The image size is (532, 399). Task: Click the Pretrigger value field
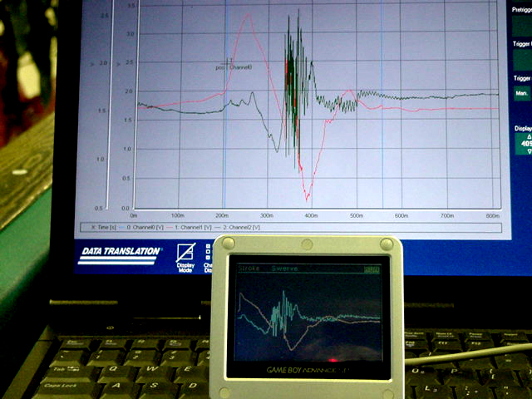pos(522,24)
